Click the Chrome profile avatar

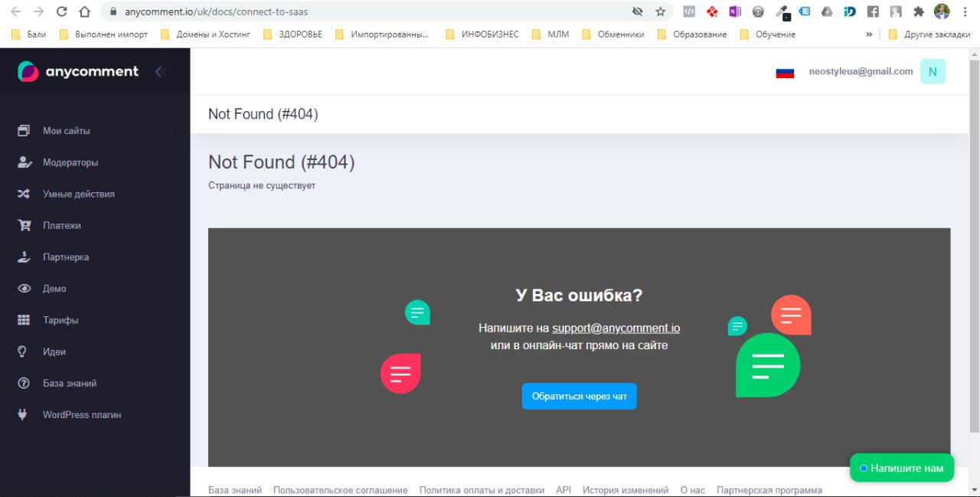942,11
